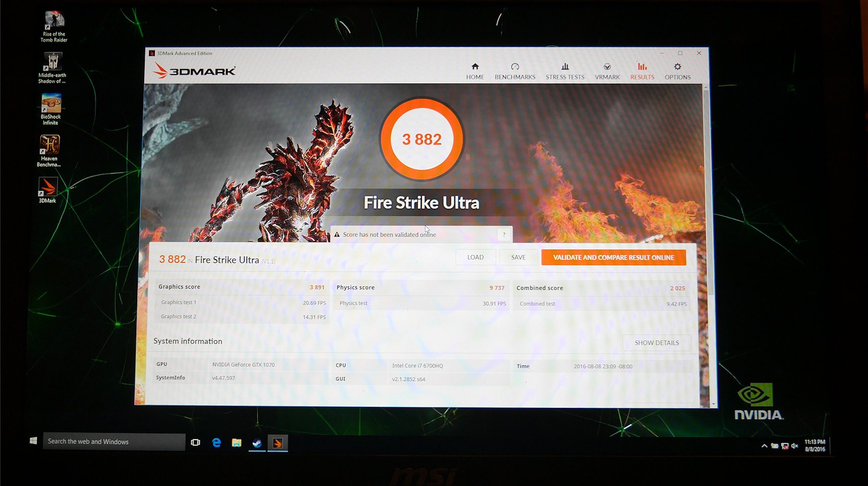Click the muted volume icon in tray
This screenshot has height=486, width=868.
click(x=794, y=446)
